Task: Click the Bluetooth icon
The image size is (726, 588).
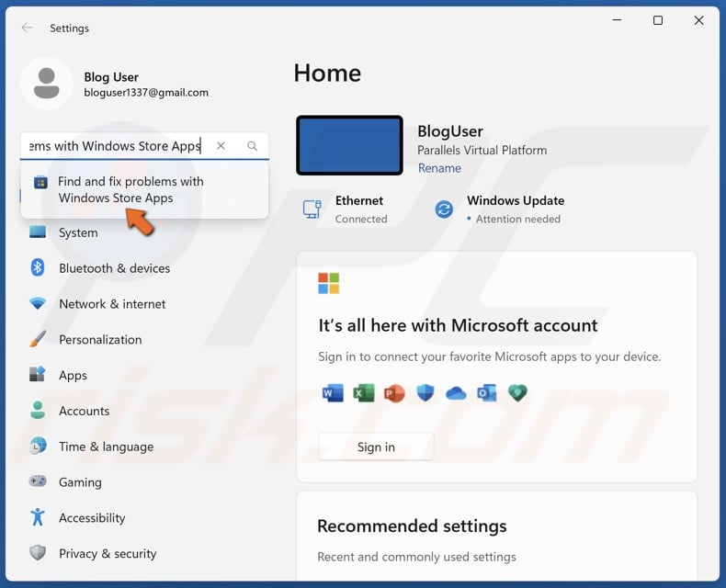Action: [38, 267]
